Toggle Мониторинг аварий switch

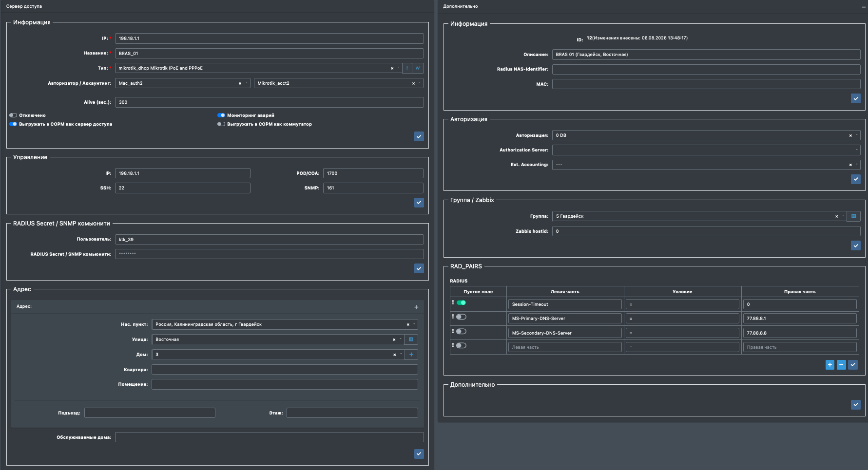(221, 115)
